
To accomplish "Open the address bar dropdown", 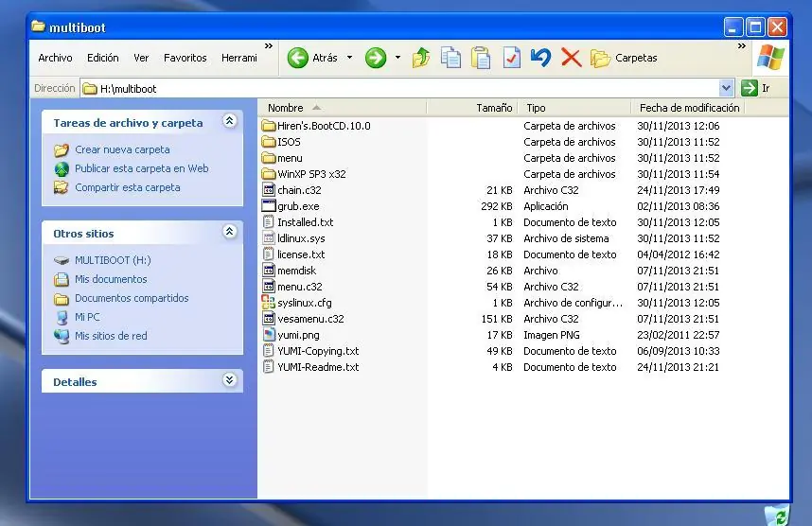I will (x=726, y=89).
